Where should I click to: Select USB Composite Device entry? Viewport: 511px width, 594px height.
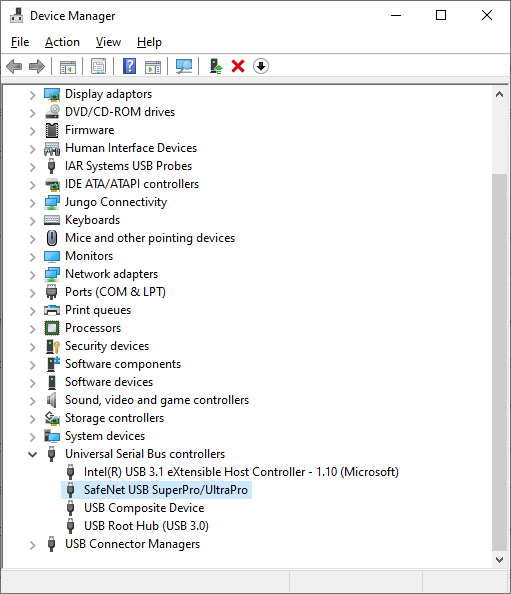click(x=144, y=508)
